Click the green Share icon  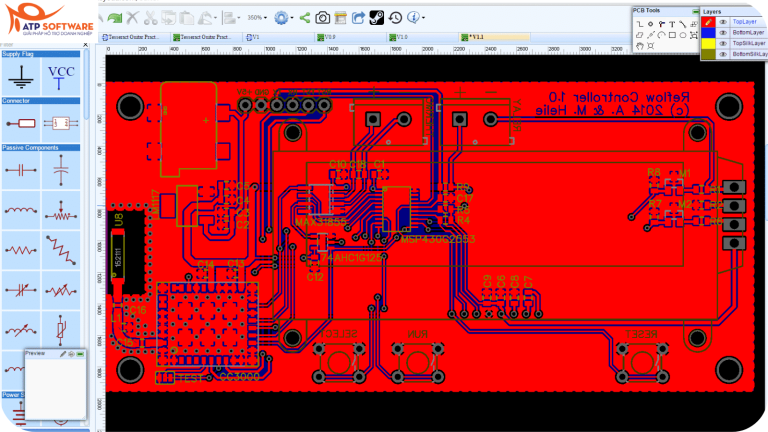tap(305, 18)
